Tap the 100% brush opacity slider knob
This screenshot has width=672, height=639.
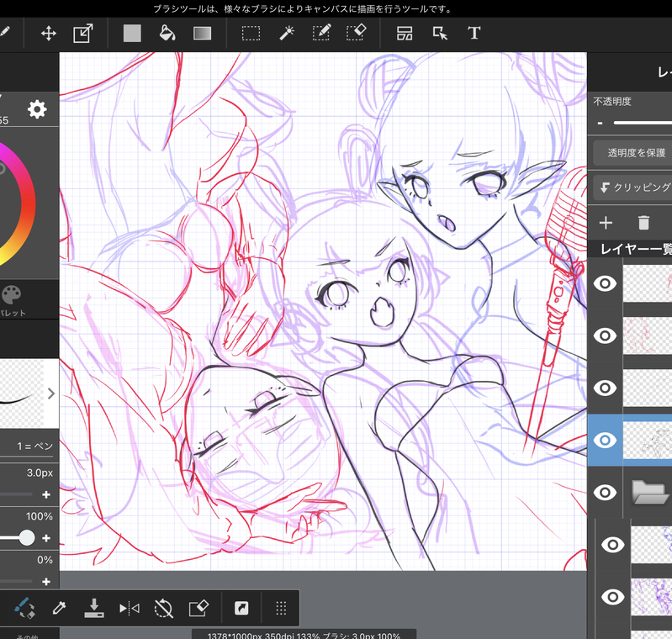click(27, 538)
